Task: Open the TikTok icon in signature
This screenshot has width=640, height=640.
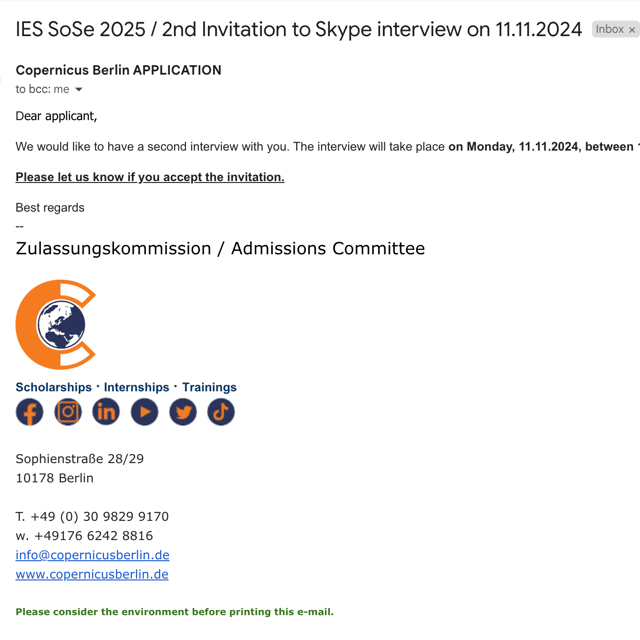Action: (221, 412)
